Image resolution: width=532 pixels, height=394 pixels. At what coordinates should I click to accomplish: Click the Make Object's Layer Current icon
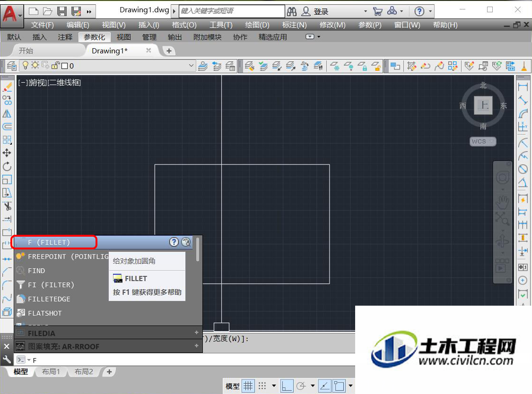(203, 66)
